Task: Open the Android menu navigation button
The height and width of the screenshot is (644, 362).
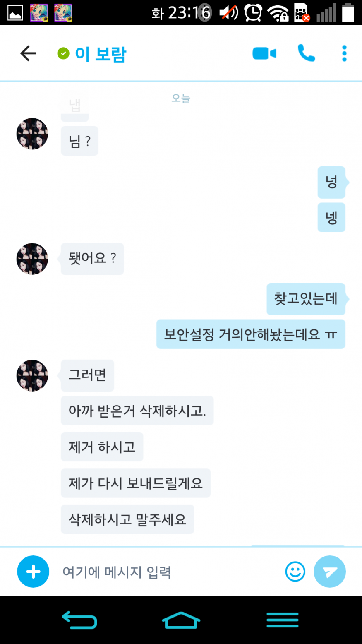Action: [283, 620]
